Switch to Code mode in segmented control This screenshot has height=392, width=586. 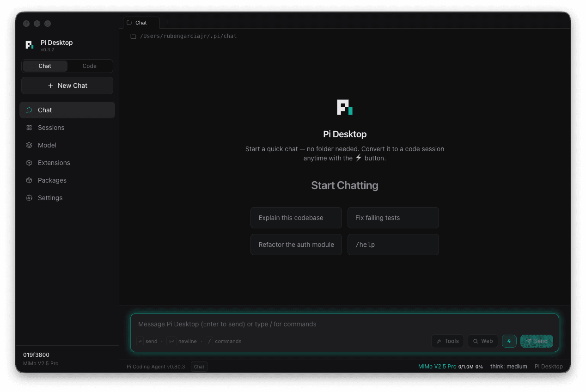[x=90, y=66]
